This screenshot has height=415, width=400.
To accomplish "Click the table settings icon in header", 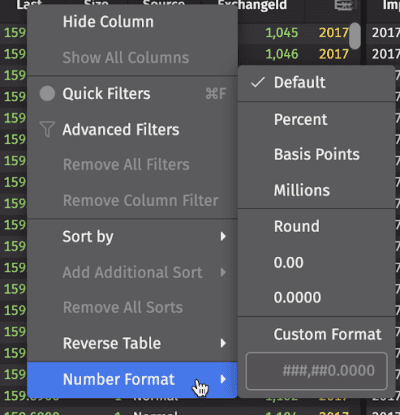I will [343, 5].
